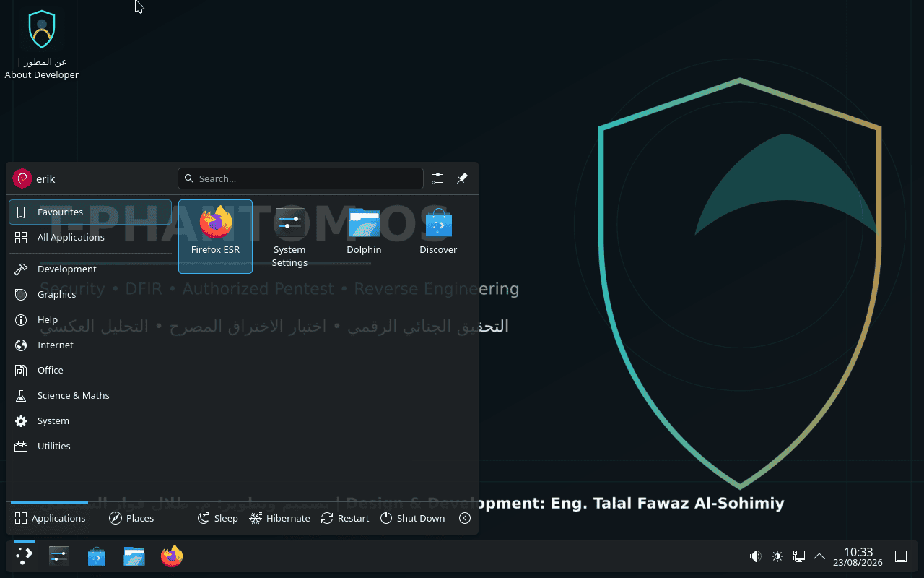Open Discover from the taskbar
The height and width of the screenshot is (578, 924).
[97, 556]
